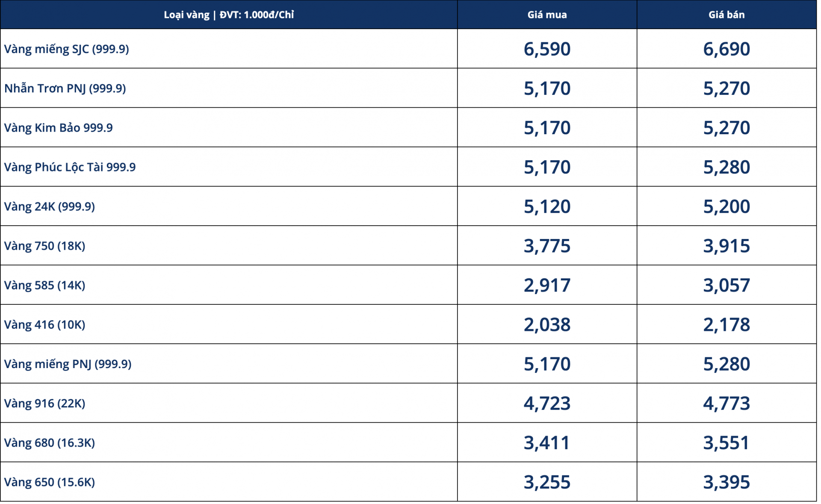Screen dimensions: 821x504
Task: Click the 'Giá bán' column header
Action: click(726, 15)
